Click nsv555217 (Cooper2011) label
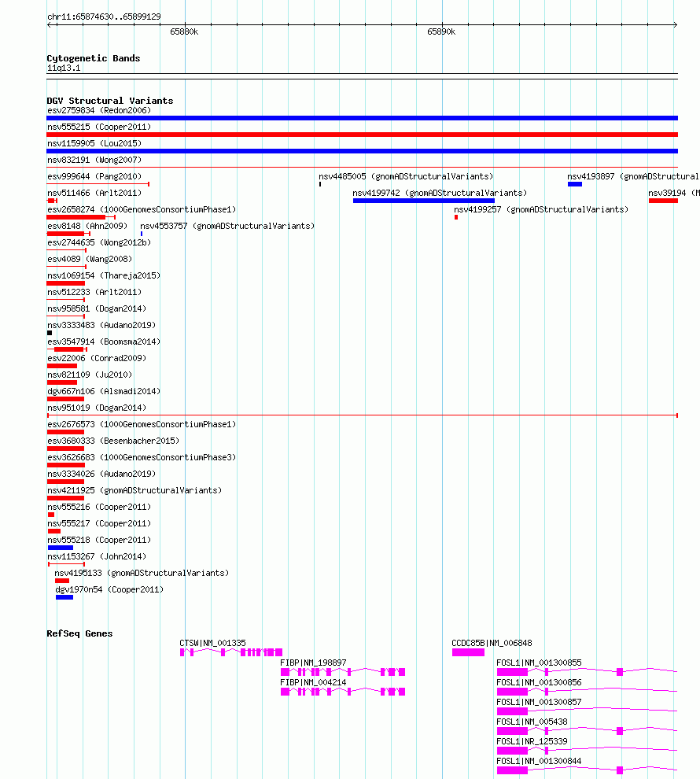The height and width of the screenshot is (779, 700). pyautogui.click(x=99, y=523)
